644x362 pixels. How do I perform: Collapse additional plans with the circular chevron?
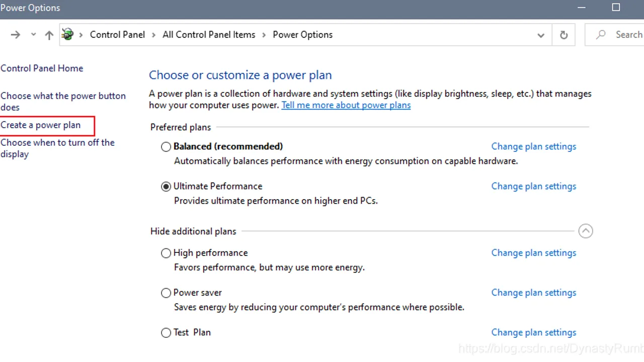pos(586,231)
